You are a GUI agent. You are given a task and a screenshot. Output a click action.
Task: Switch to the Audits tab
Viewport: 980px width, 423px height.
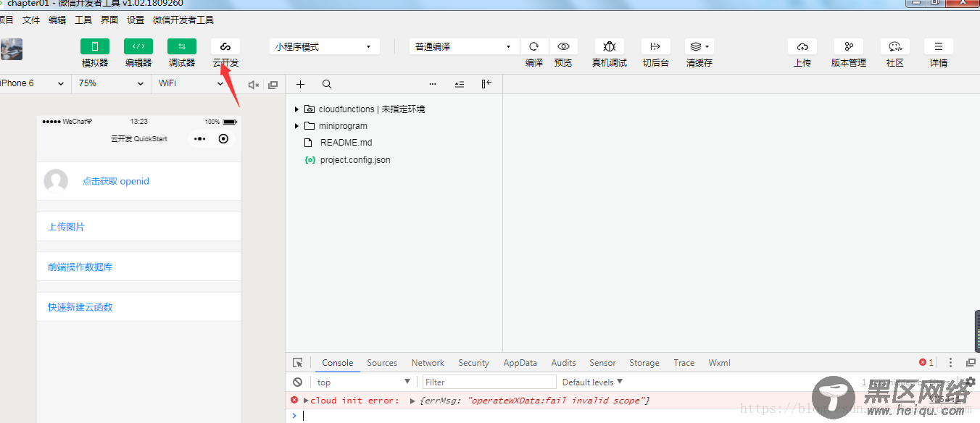[x=563, y=363]
